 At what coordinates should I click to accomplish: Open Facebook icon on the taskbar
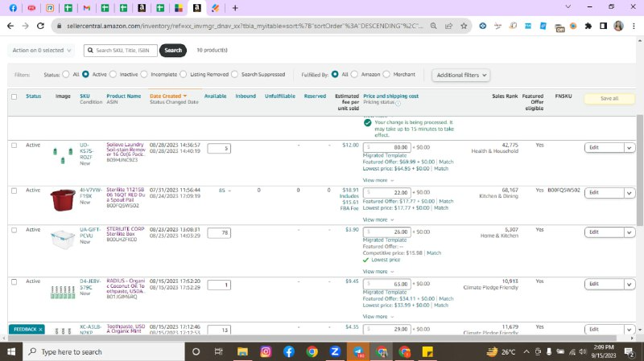tap(289, 351)
